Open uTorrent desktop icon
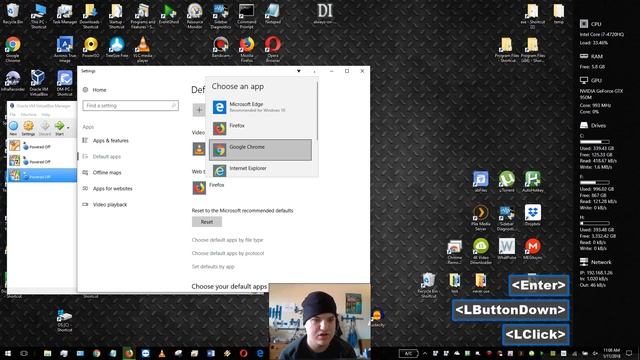This screenshot has height=360, width=640. click(x=507, y=182)
